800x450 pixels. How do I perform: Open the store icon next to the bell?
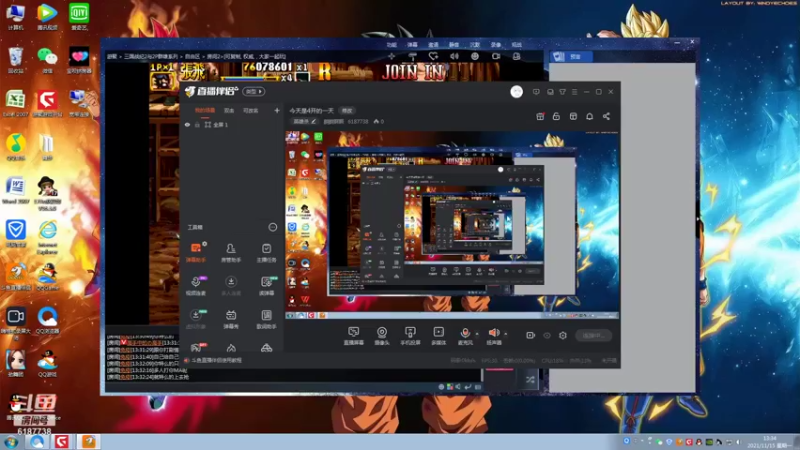click(x=573, y=116)
